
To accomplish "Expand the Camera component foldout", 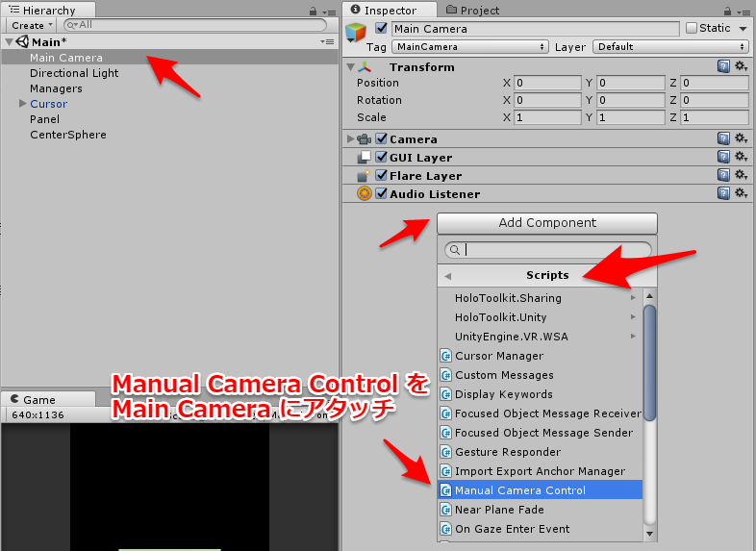I will click(x=350, y=138).
